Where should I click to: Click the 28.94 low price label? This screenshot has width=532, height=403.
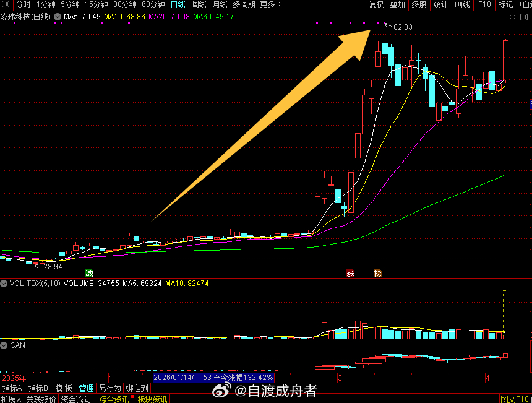53,267
